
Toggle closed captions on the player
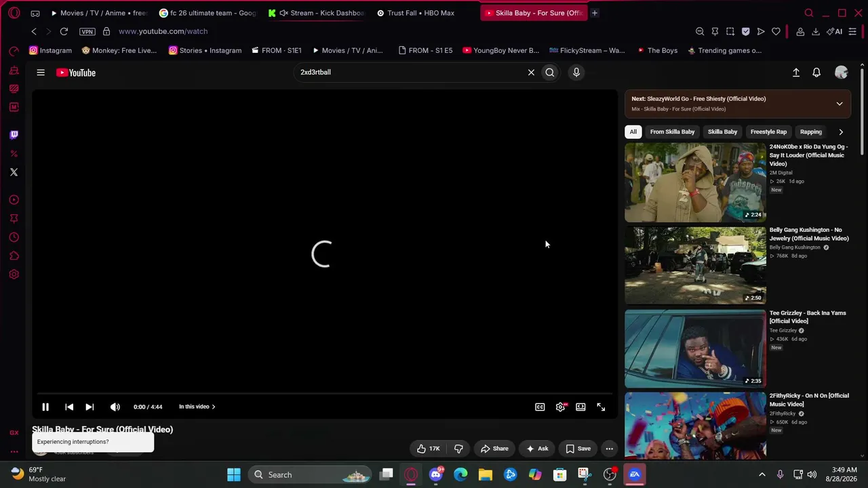coord(540,407)
